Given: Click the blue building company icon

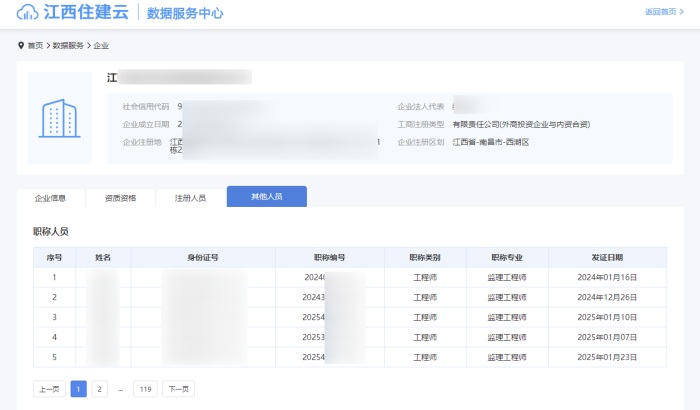Looking at the screenshot, I should [x=59, y=118].
